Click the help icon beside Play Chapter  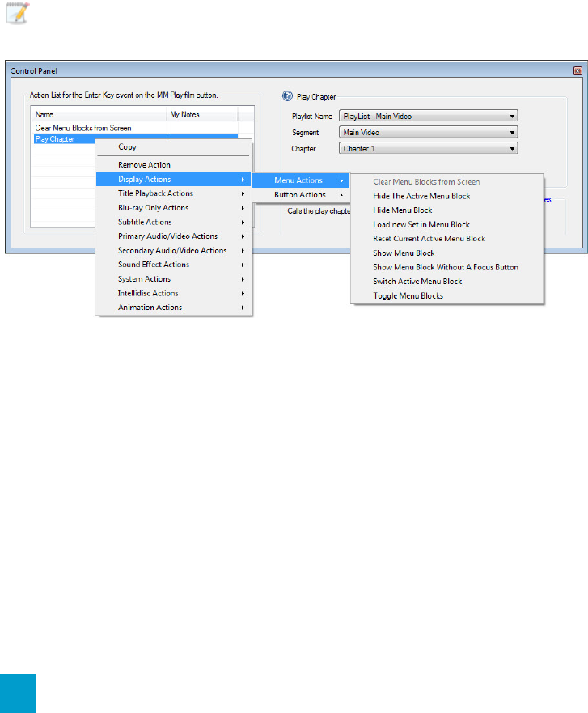pyautogui.click(x=287, y=96)
